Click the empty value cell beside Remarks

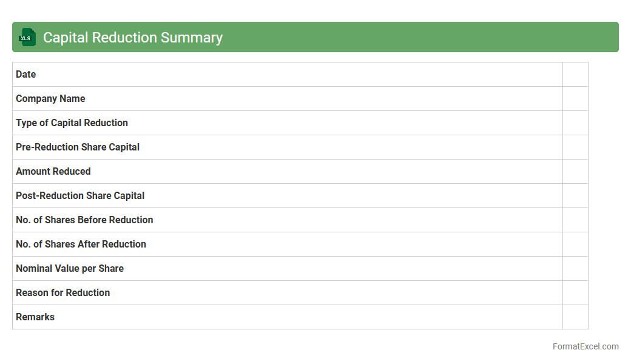point(575,317)
